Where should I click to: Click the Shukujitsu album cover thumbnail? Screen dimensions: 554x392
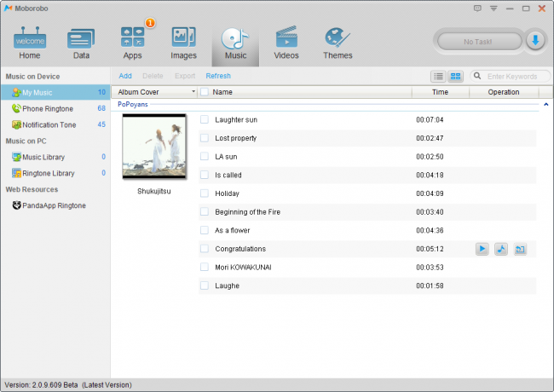click(x=154, y=147)
